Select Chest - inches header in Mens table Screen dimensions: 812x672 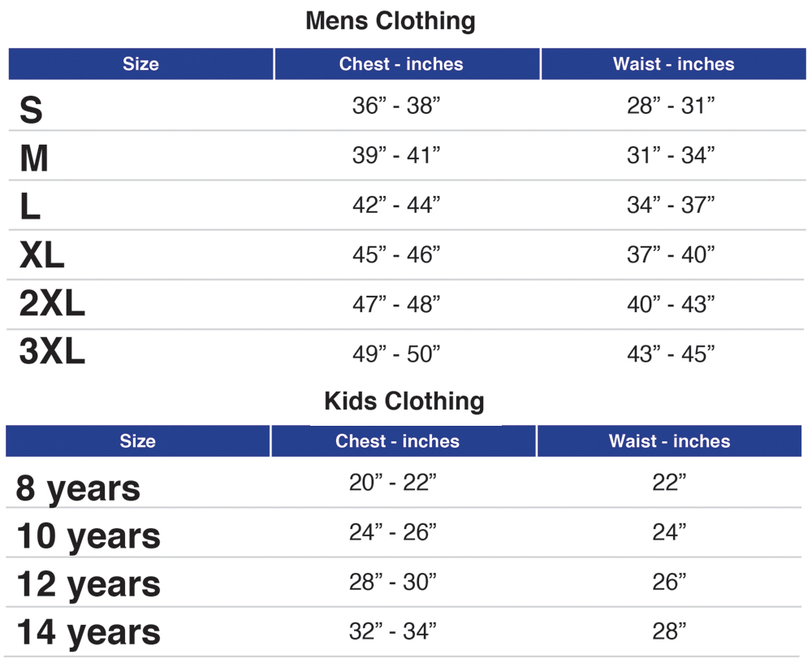coord(407,63)
